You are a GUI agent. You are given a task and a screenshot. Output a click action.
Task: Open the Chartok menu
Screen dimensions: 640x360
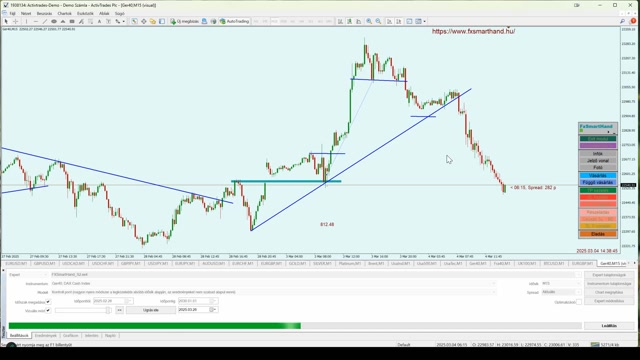64,13
